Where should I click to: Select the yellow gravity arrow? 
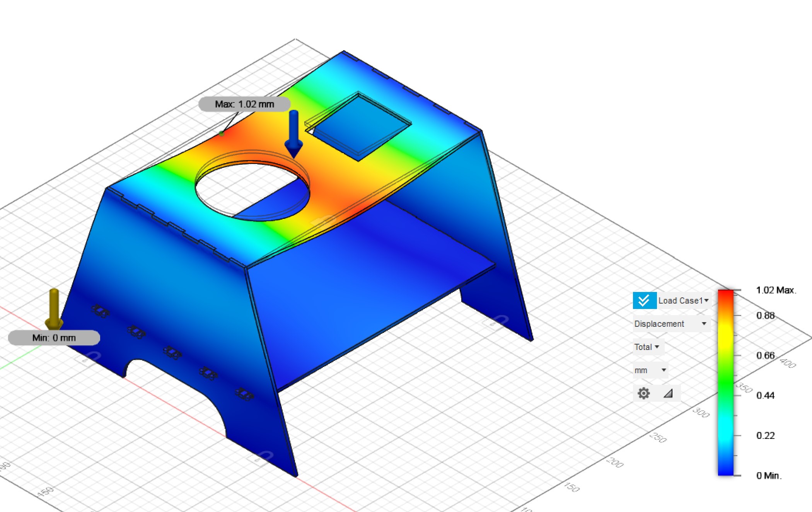[x=54, y=309]
